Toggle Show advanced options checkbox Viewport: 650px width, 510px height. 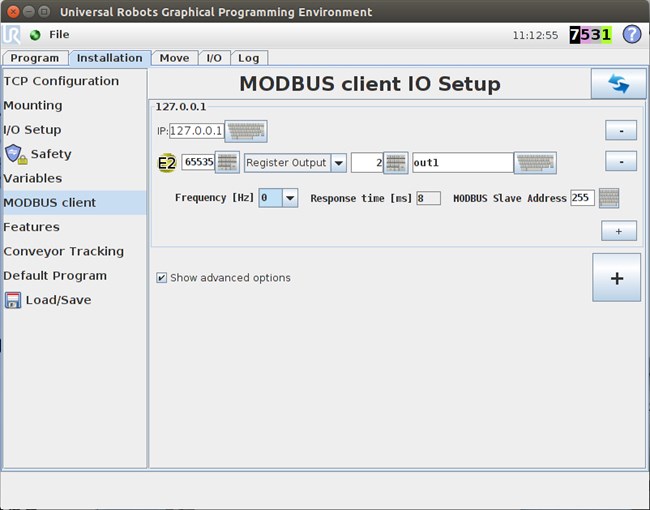[162, 278]
